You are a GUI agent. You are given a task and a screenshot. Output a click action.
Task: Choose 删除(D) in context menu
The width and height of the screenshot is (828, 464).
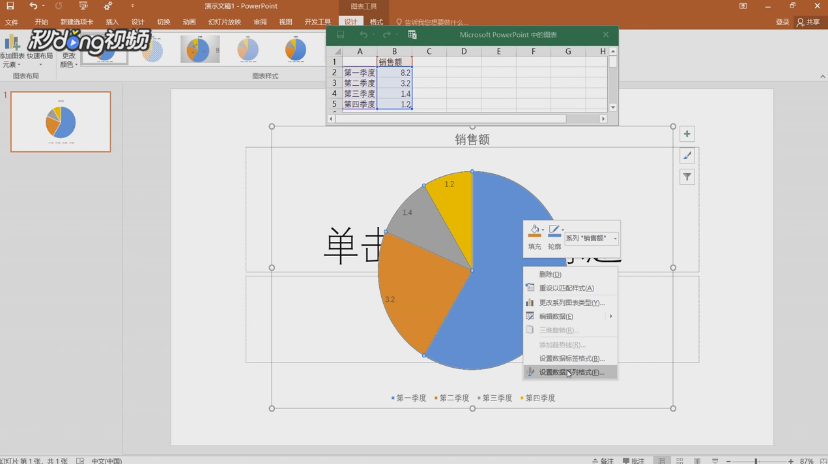tap(570, 274)
